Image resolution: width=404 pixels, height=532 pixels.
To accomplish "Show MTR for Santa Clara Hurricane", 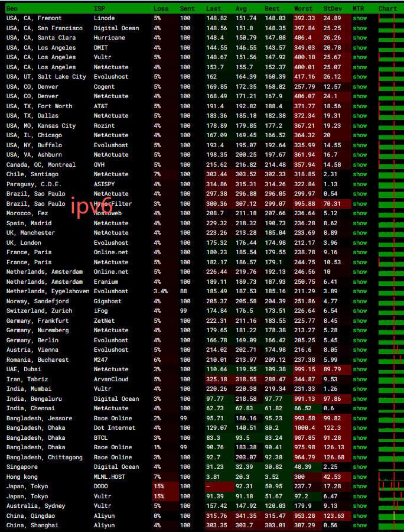I will pyautogui.click(x=360, y=38).
